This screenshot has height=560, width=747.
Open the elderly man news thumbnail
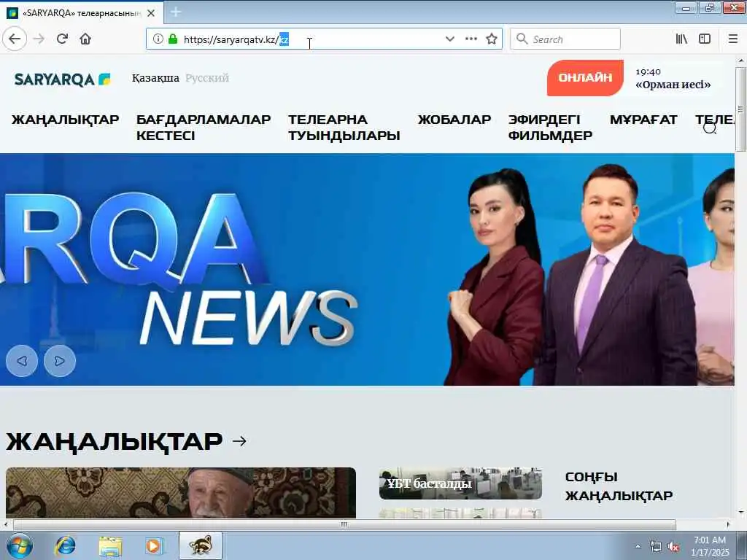point(181,493)
